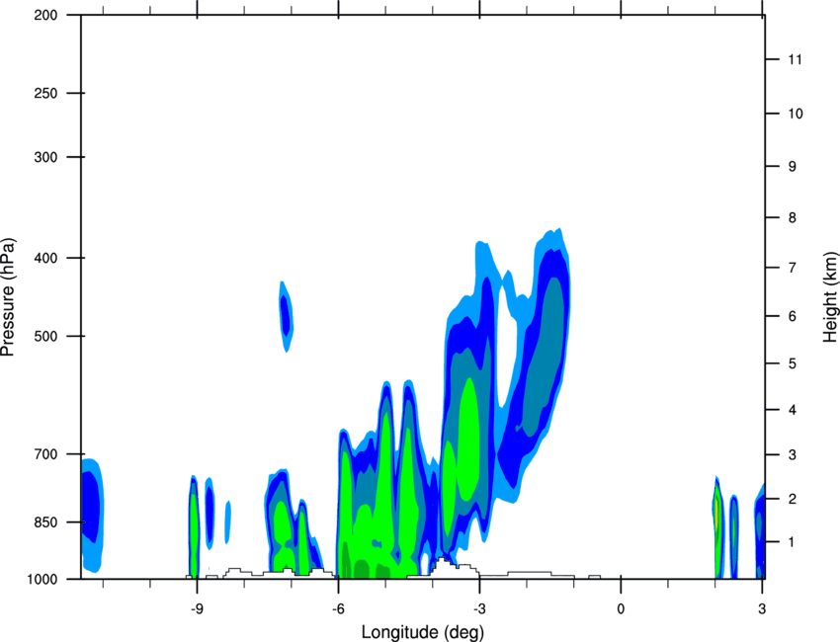Select the 700 pressure tick label
This screenshot has height=642, width=840.
45,454
